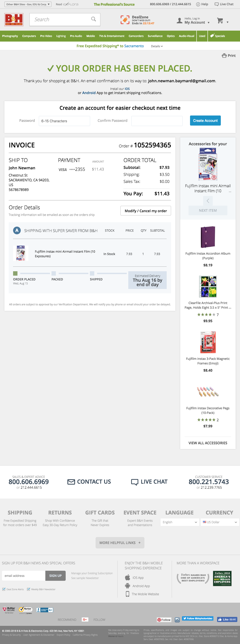
Task: Open the US Dollar currency dropdown
Action: [219, 522]
